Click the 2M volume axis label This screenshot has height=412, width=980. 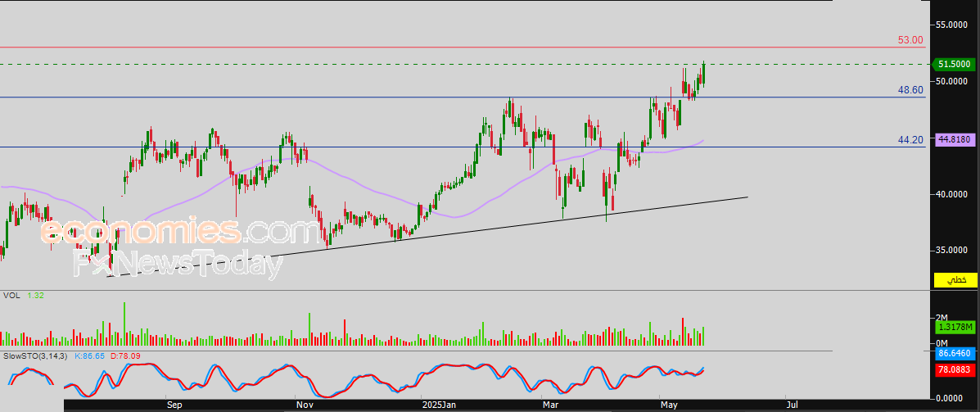pyautogui.click(x=942, y=318)
